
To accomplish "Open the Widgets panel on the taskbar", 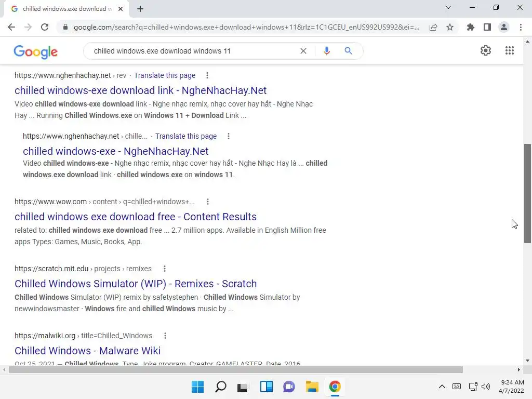I will (267, 387).
